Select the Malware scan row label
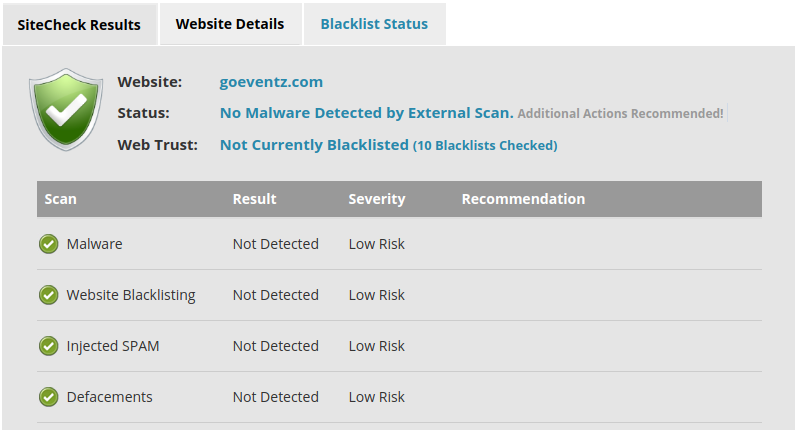The image size is (795, 430). point(94,244)
